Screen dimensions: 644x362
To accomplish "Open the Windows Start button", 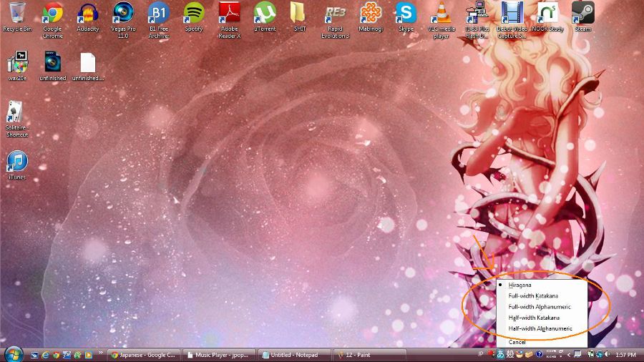I will pos(13,354).
